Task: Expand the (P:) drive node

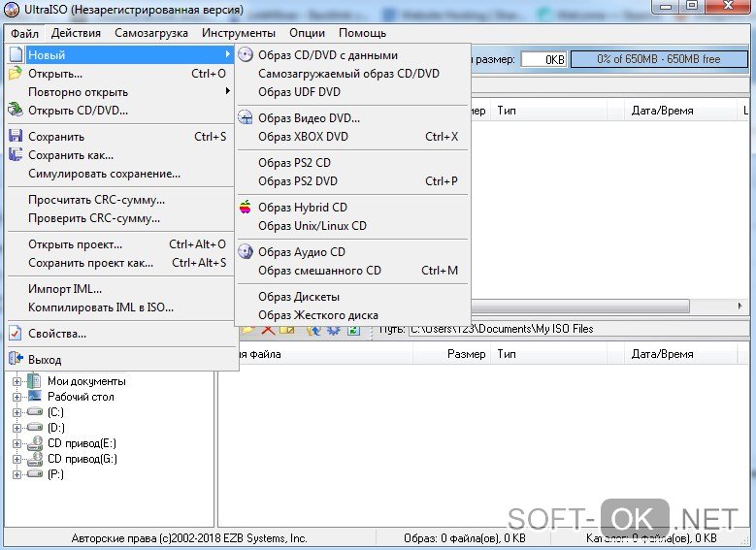Action: coord(16,474)
